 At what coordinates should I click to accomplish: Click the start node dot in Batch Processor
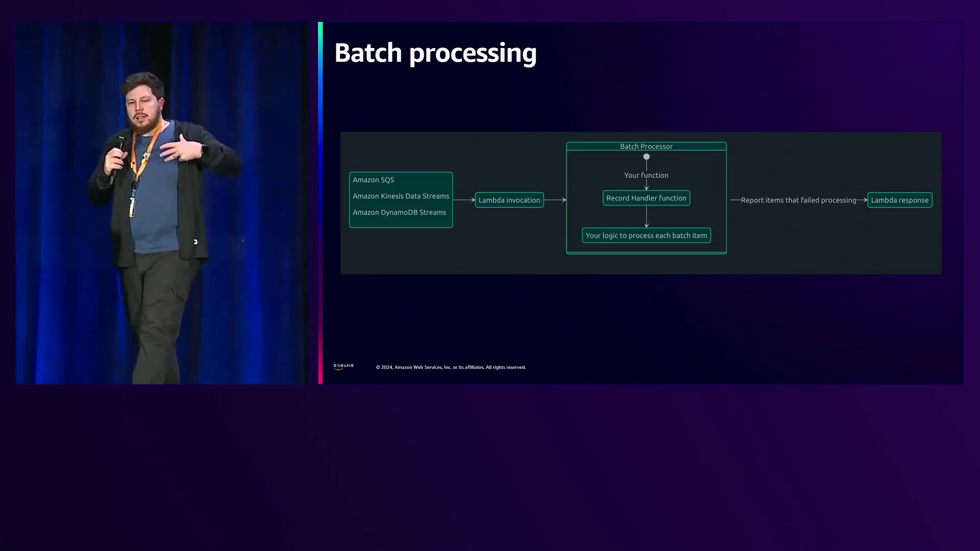click(x=646, y=157)
